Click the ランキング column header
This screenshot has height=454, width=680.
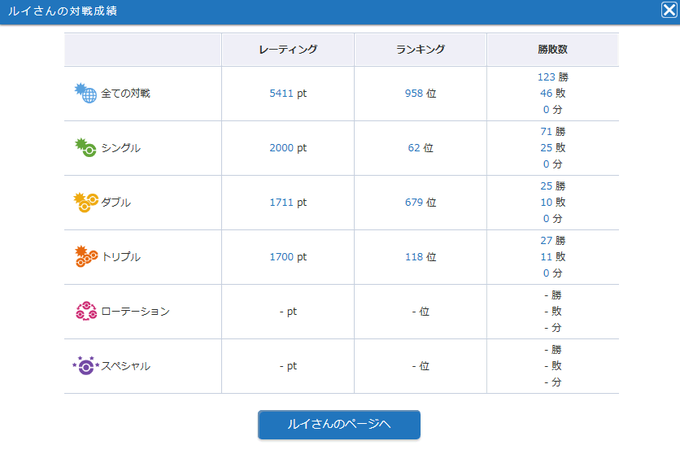pos(420,49)
